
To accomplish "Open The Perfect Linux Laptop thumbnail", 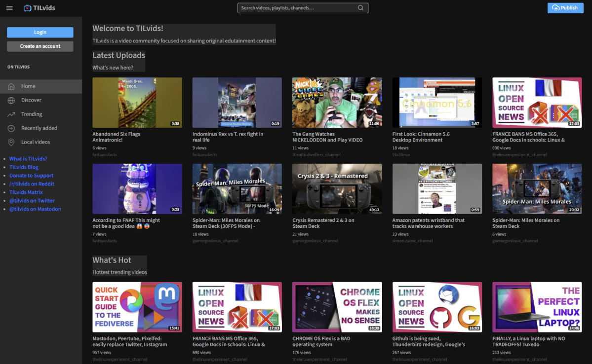I will 537,307.
